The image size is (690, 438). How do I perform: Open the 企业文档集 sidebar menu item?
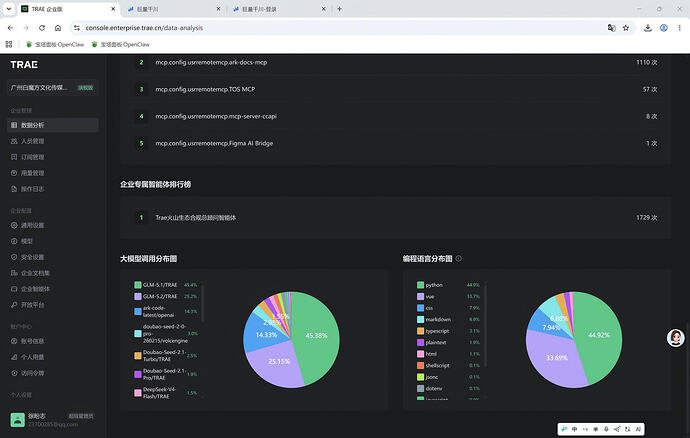[53, 273]
